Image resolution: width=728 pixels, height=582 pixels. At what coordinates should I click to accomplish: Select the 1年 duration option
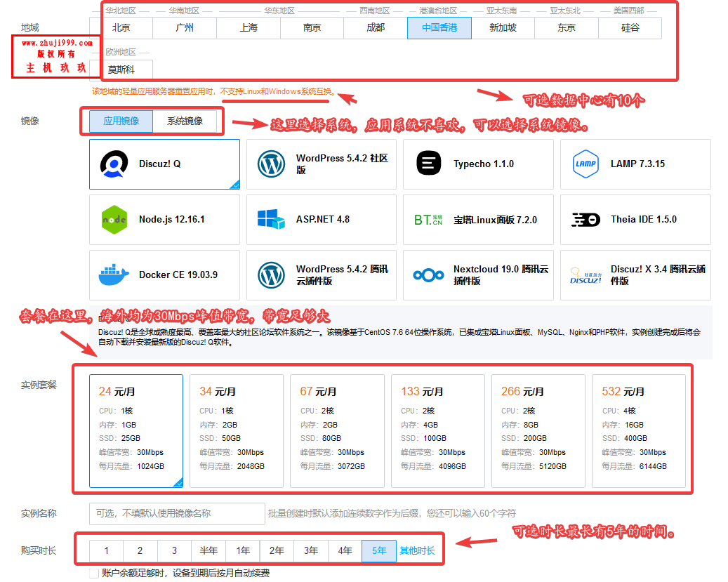(x=243, y=551)
